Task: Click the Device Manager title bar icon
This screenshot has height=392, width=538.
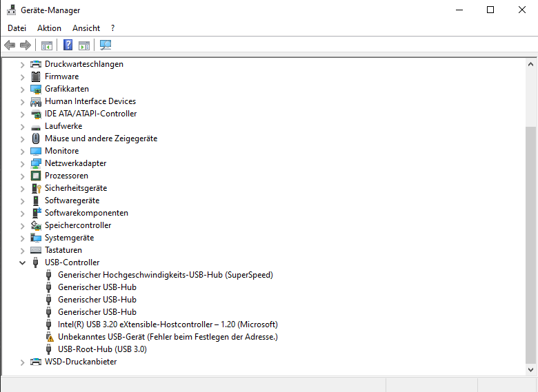Action: click(11, 10)
